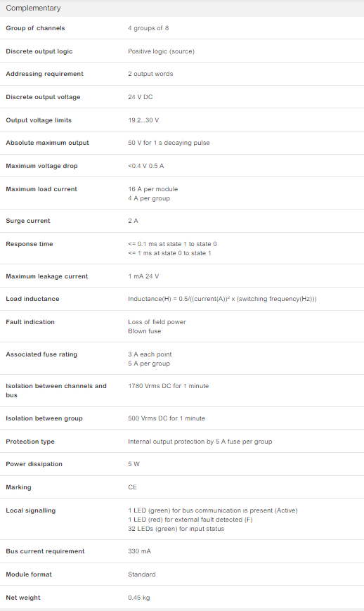The image size is (364, 611).
Task: Select the Protection type value text
Action: tap(200, 442)
